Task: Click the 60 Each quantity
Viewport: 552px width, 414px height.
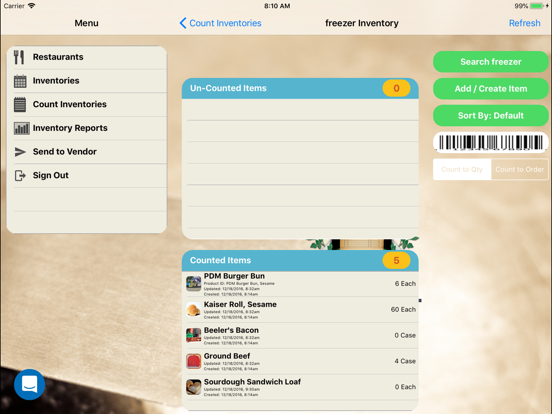Action: (403, 309)
